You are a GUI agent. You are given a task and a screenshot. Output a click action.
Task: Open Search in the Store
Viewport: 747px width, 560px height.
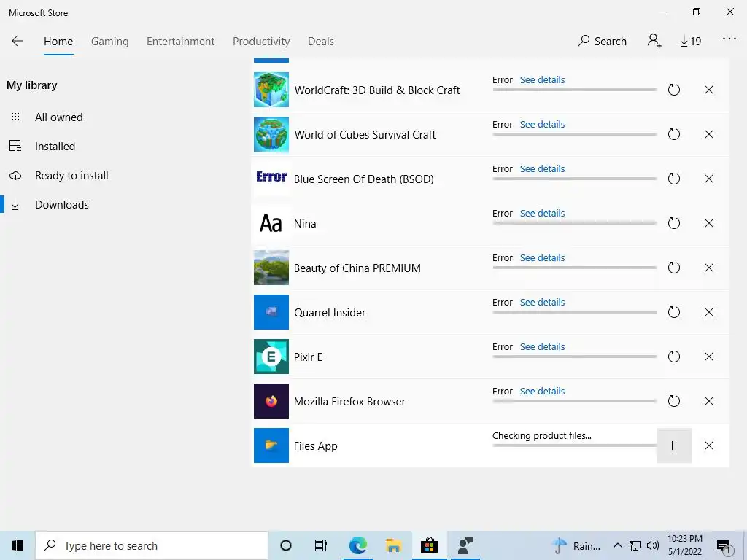[x=602, y=41]
